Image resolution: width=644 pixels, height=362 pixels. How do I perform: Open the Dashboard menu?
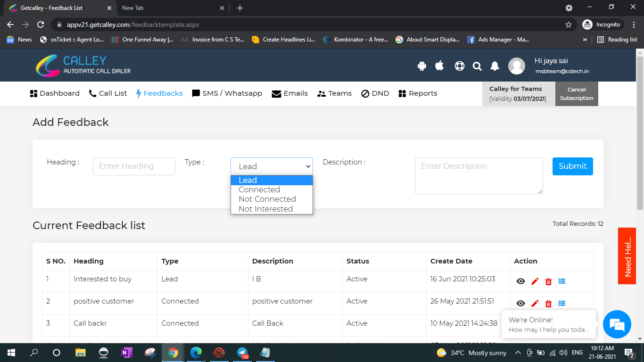coord(55,93)
